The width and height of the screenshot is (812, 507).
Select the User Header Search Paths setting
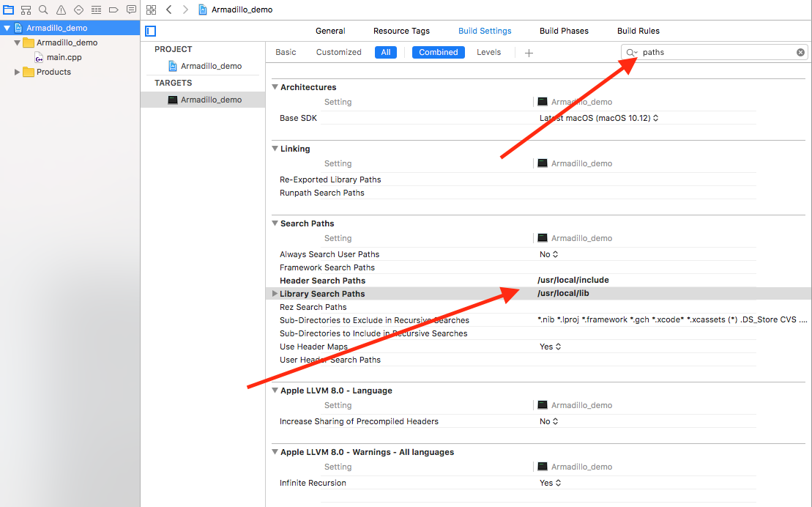point(330,360)
